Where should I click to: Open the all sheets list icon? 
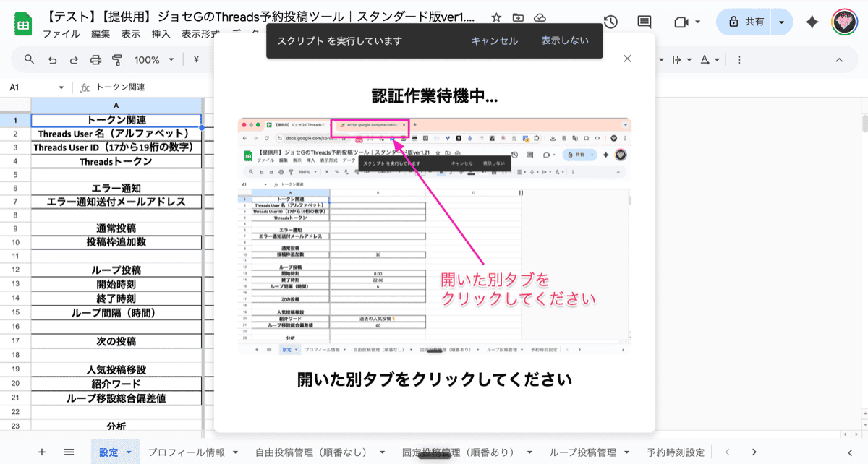69,452
